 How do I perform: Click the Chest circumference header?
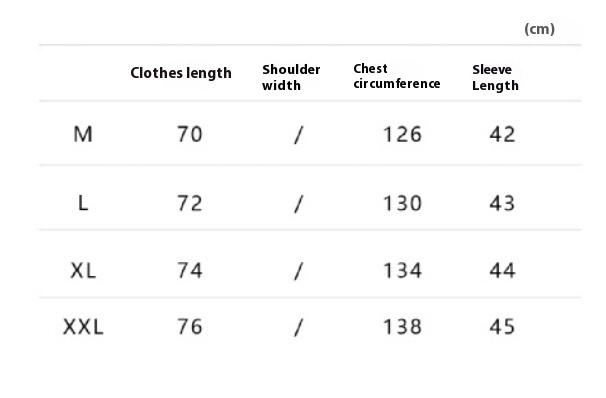click(397, 76)
